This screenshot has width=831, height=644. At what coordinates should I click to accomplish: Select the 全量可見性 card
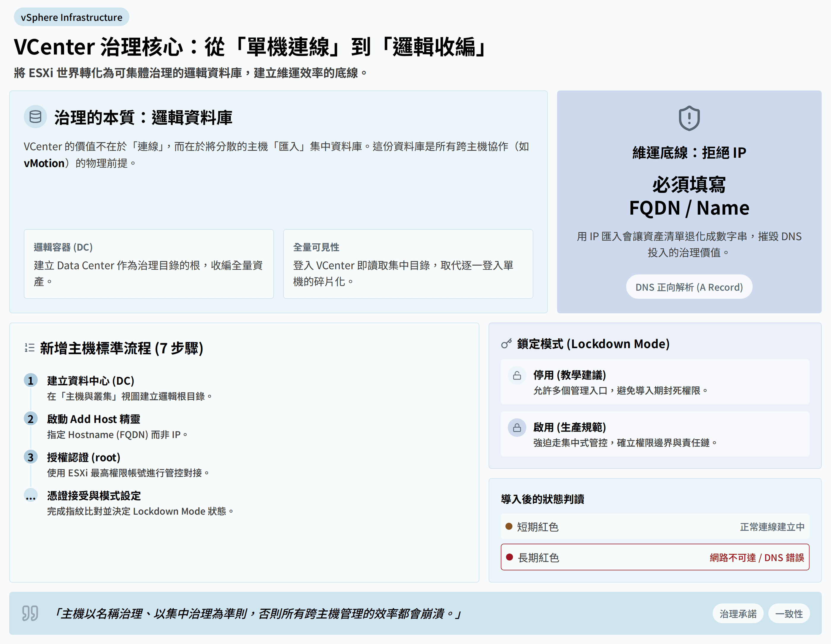[x=408, y=264]
